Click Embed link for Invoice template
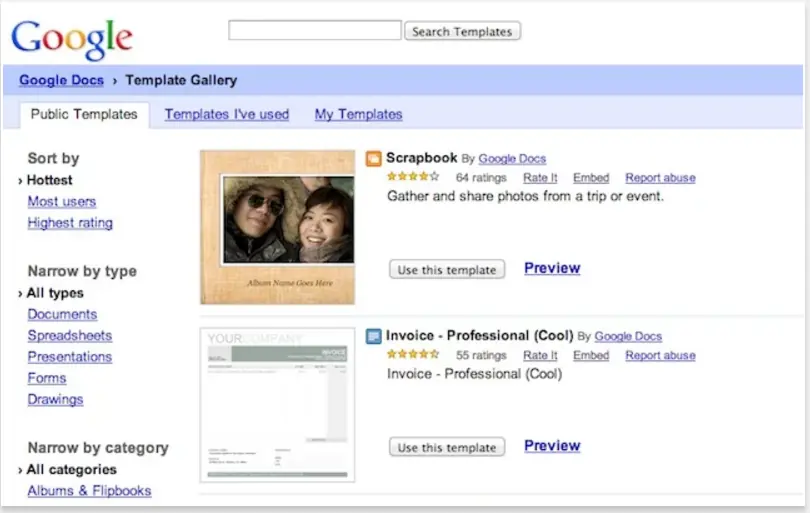Viewport: 810px width, 513px height. 591,355
